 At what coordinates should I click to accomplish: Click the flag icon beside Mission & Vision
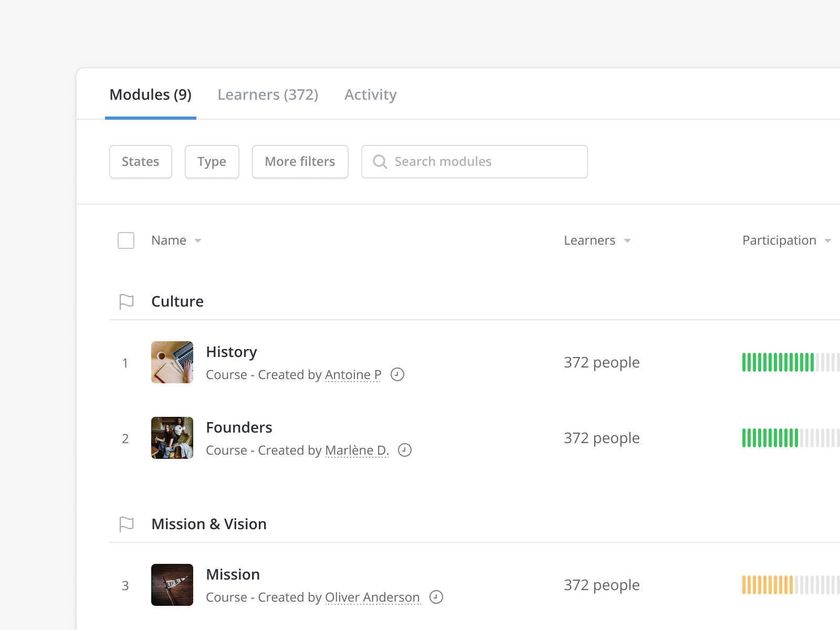(x=127, y=524)
